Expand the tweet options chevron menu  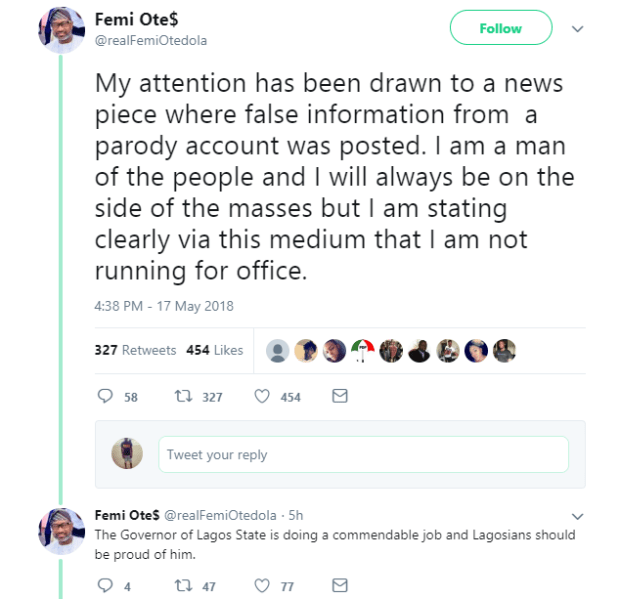(x=577, y=29)
